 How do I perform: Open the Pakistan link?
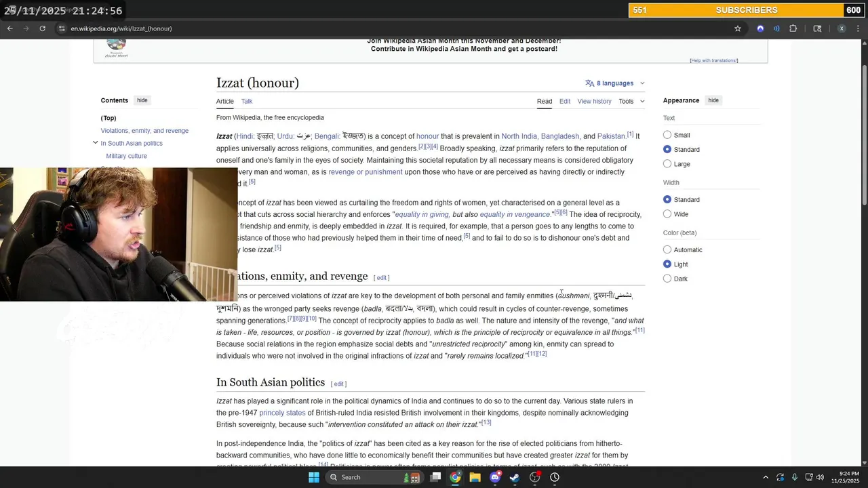click(x=611, y=136)
